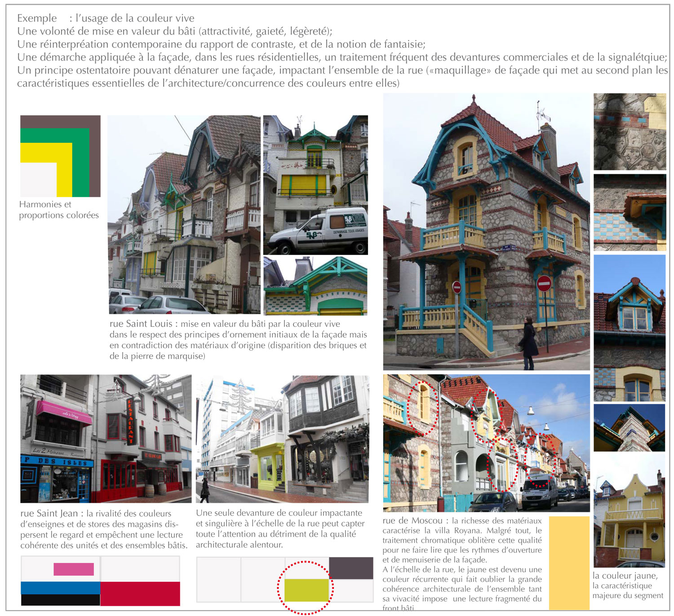Click the 'Une seule devanture de couleur impactante' caption
The width and height of the screenshot is (674, 616).
coord(280,528)
